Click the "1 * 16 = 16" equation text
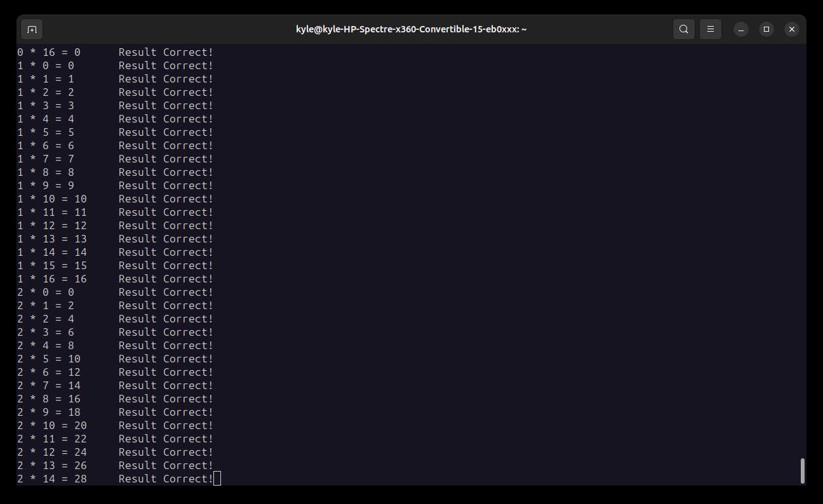Screen dimensions: 823x504 pos(52,279)
